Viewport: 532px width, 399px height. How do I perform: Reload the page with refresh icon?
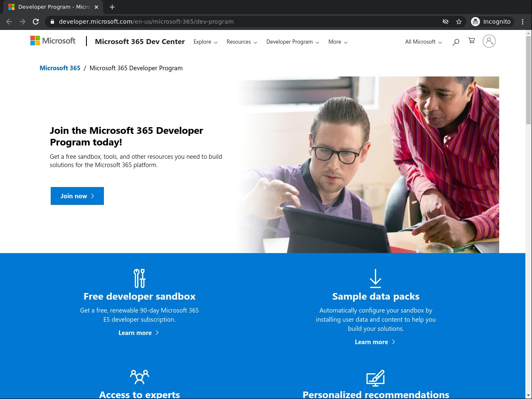click(36, 22)
